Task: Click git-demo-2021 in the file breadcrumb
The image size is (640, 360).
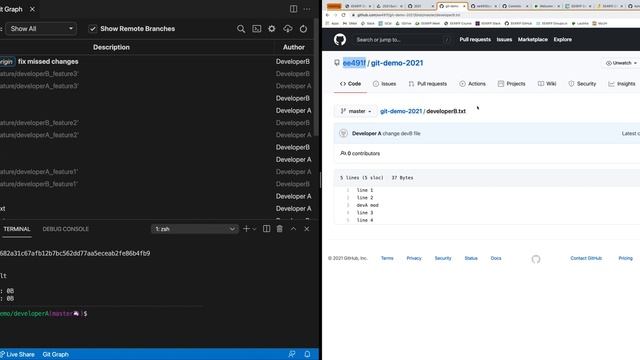Action: tap(401, 111)
